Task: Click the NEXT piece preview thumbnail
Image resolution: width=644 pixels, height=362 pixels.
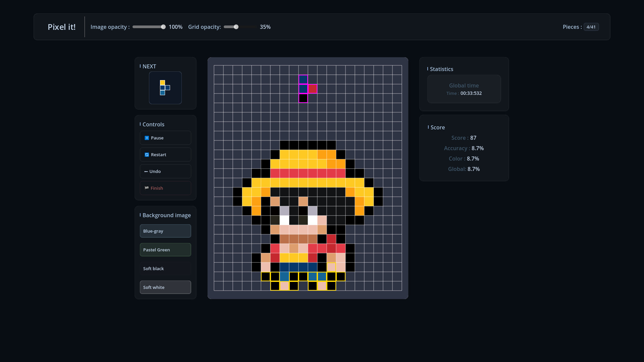Action: click(165, 88)
